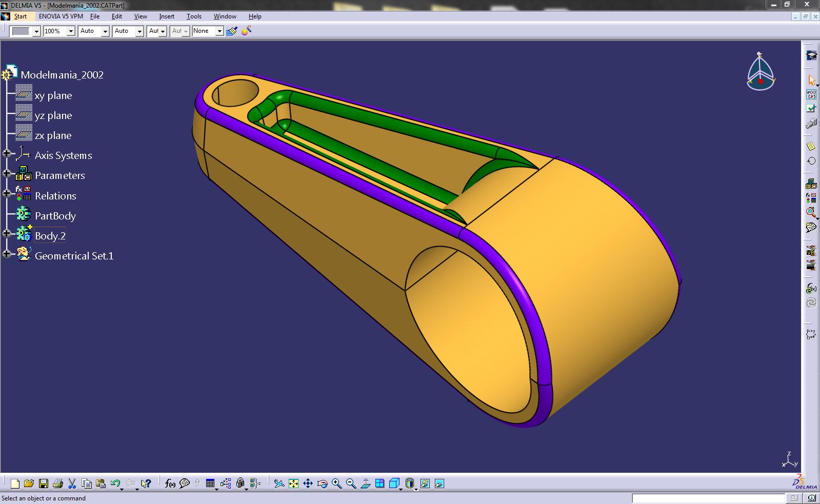820x504 pixels.
Task: Activate the Select arrow tool
Action: pos(811,80)
